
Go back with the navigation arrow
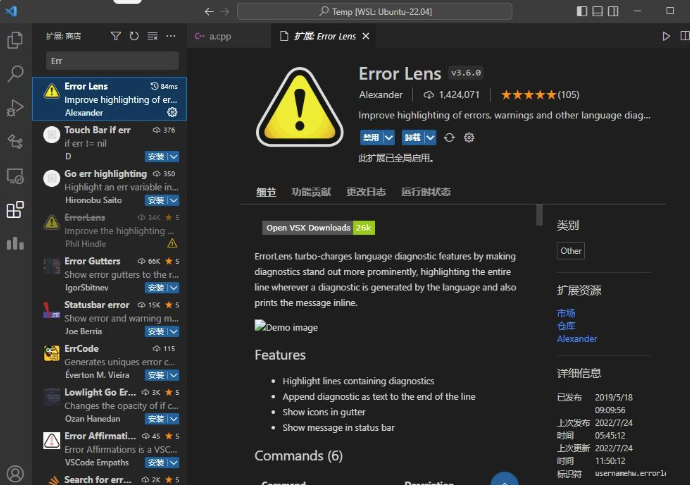click(x=209, y=11)
